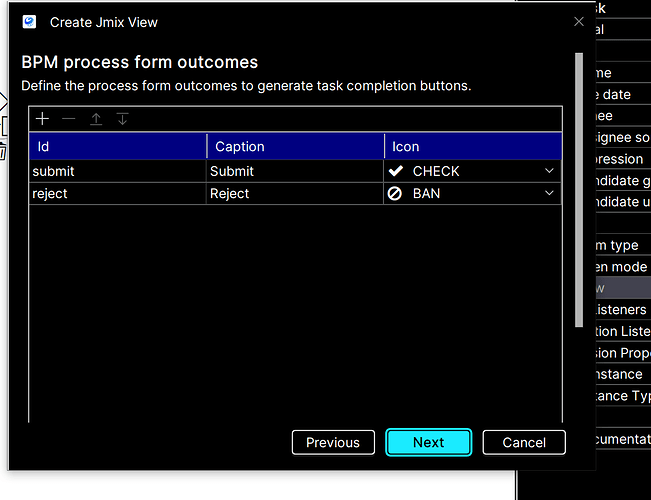This screenshot has width=651, height=500.
Task: Sort by the Id column header
Action: point(118,147)
